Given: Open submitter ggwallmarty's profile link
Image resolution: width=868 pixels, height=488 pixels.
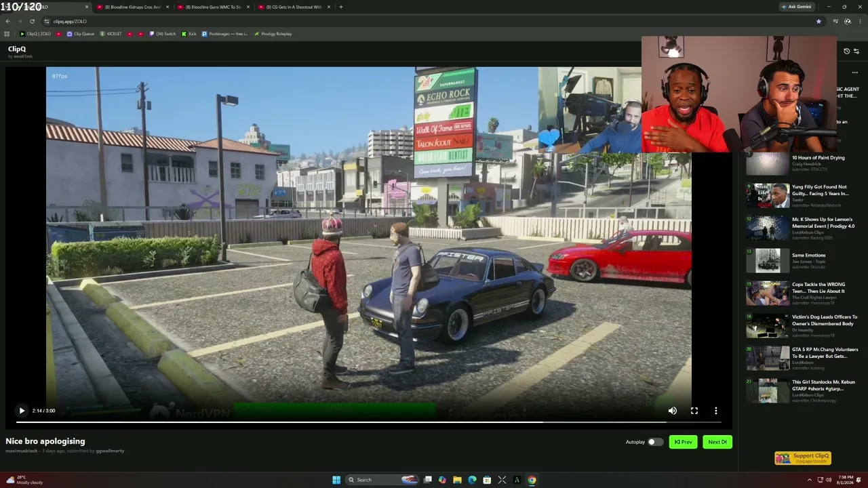Looking at the screenshot, I should coord(110,451).
